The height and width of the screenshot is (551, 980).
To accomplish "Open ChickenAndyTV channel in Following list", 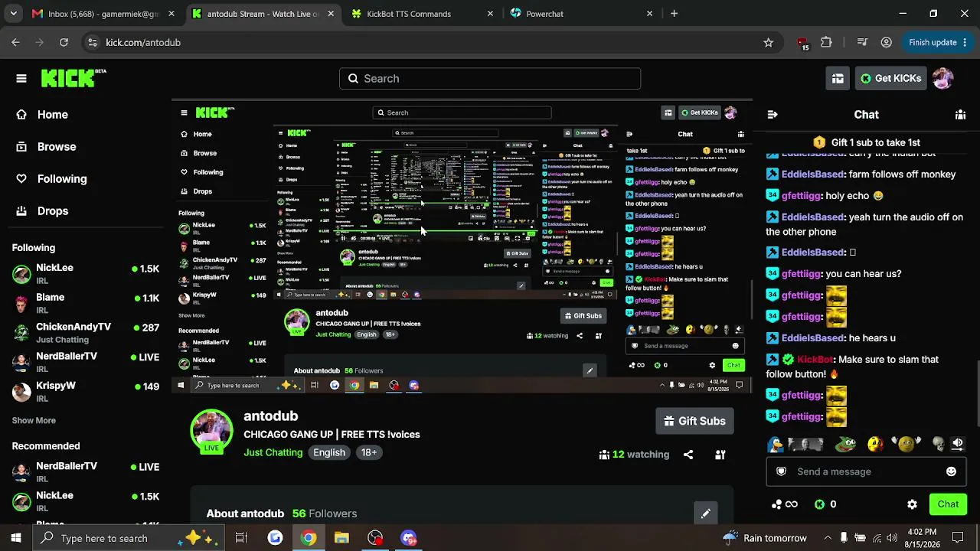I will (86, 333).
